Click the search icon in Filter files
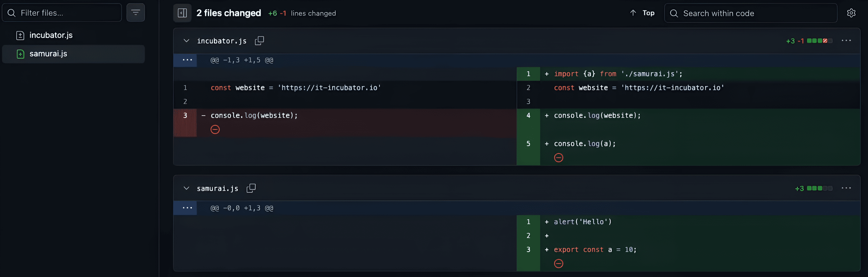The image size is (868, 277). coord(12,13)
